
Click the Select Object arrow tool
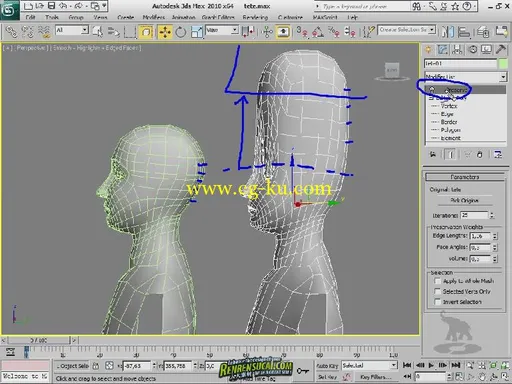[98, 32]
